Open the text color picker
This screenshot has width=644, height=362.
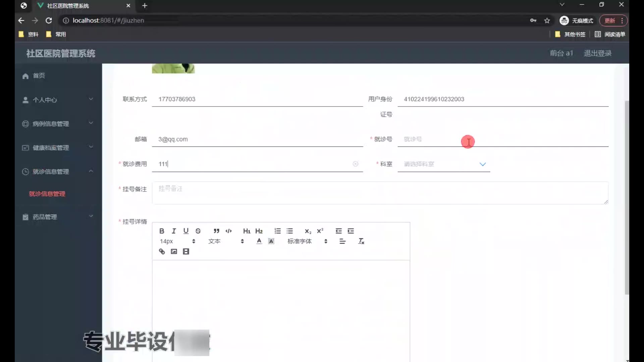pos(259,241)
